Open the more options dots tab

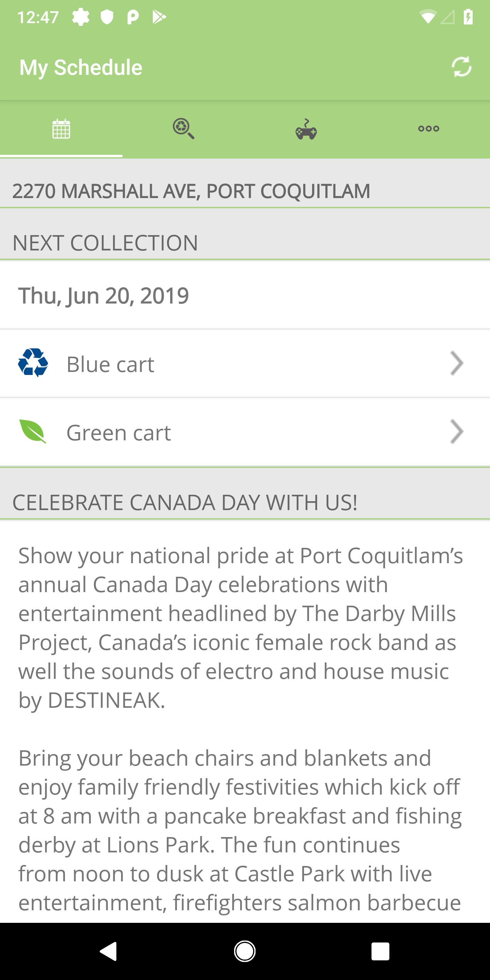pyautogui.click(x=428, y=129)
